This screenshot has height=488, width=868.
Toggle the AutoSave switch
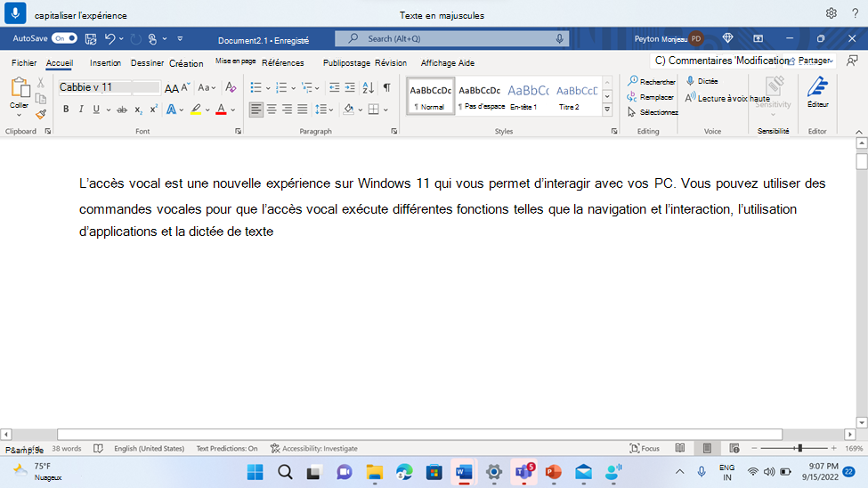click(x=64, y=38)
